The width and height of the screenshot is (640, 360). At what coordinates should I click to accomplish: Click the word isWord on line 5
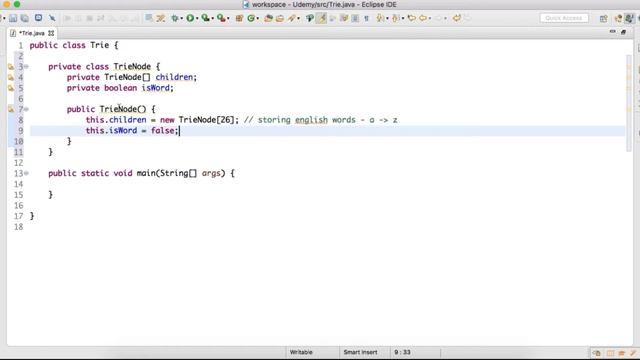click(x=156, y=88)
